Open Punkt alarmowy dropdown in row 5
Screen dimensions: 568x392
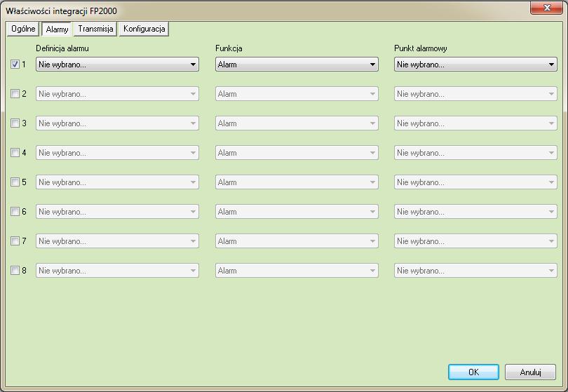click(475, 182)
